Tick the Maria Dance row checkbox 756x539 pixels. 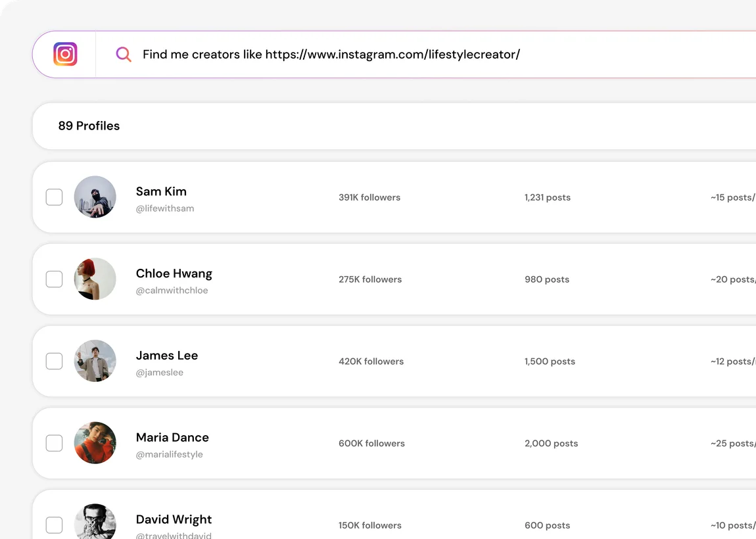54,443
